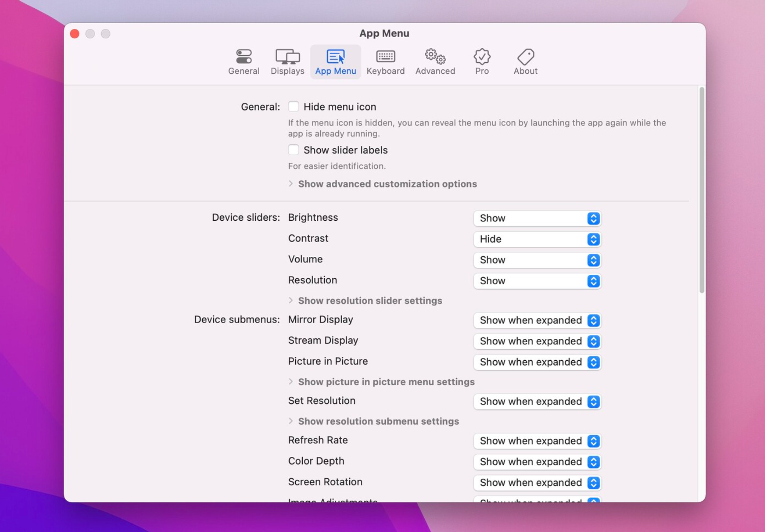Screen dimensions: 765x532
Task: Click the 'App Menu' window title
Action: pyautogui.click(x=384, y=33)
